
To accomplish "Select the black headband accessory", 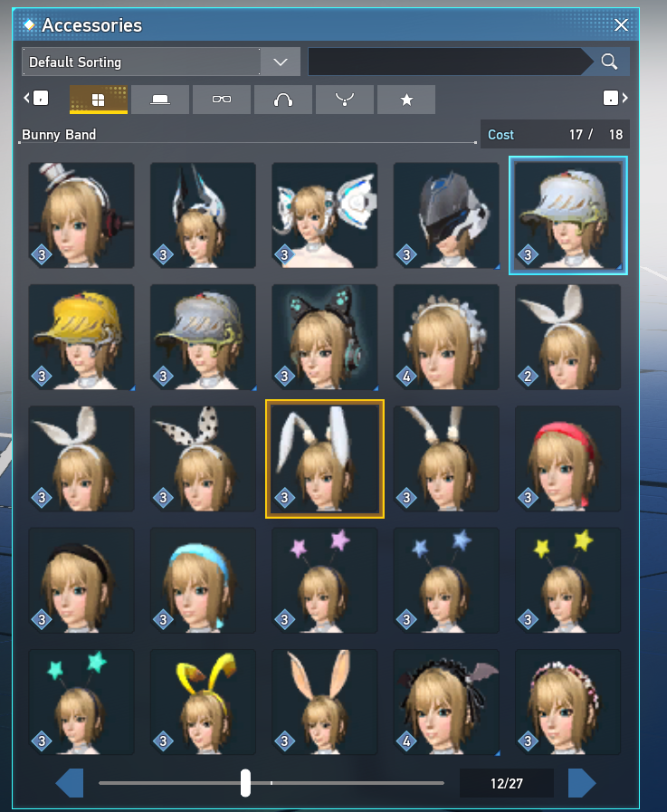I will coord(81,580).
